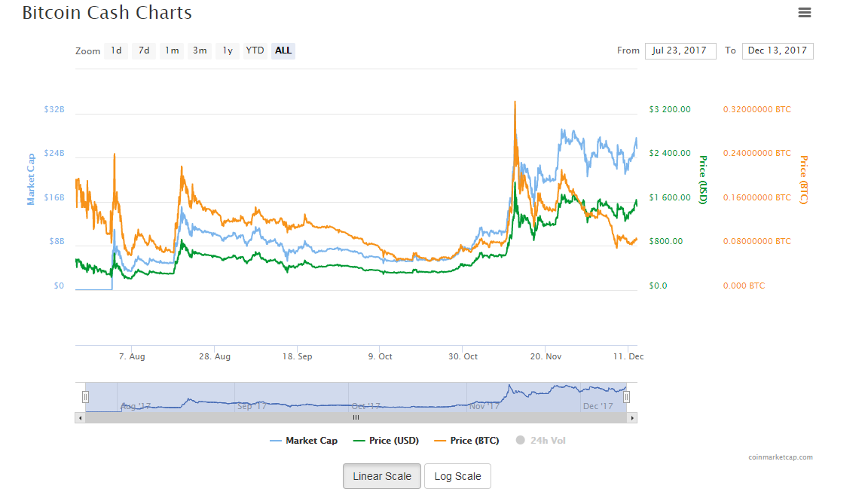Set zoom to 3m
The width and height of the screenshot is (865, 504).
pos(200,50)
